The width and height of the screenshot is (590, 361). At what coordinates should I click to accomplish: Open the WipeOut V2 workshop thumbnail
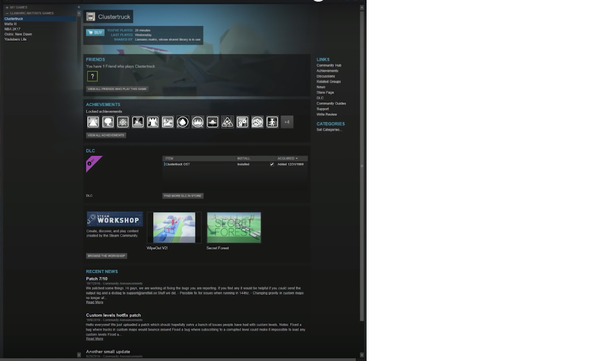coord(174,227)
